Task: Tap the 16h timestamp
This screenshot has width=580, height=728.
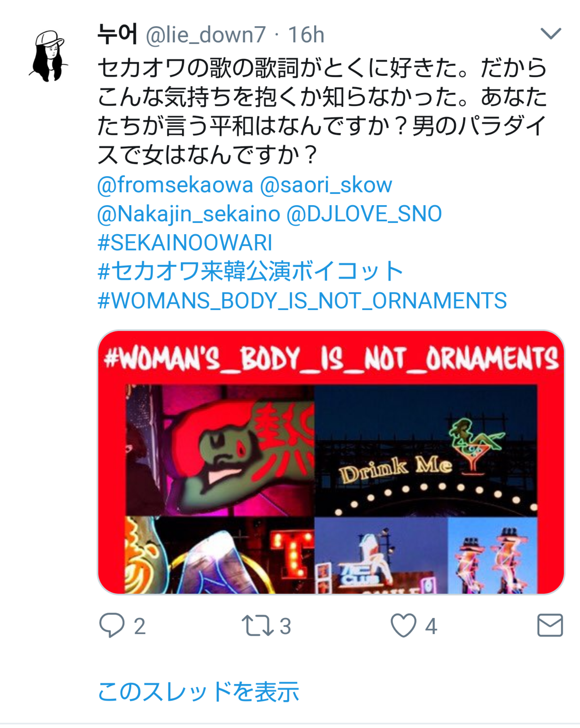Action: pyautogui.click(x=306, y=34)
